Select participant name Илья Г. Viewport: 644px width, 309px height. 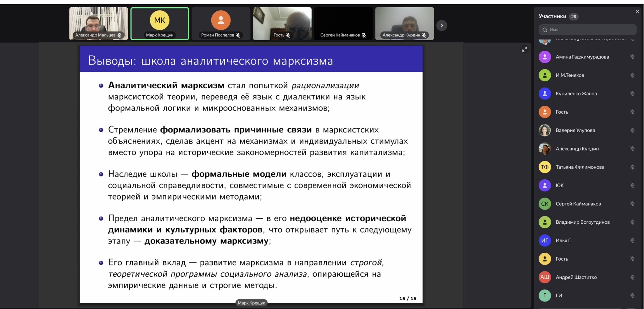pos(563,240)
